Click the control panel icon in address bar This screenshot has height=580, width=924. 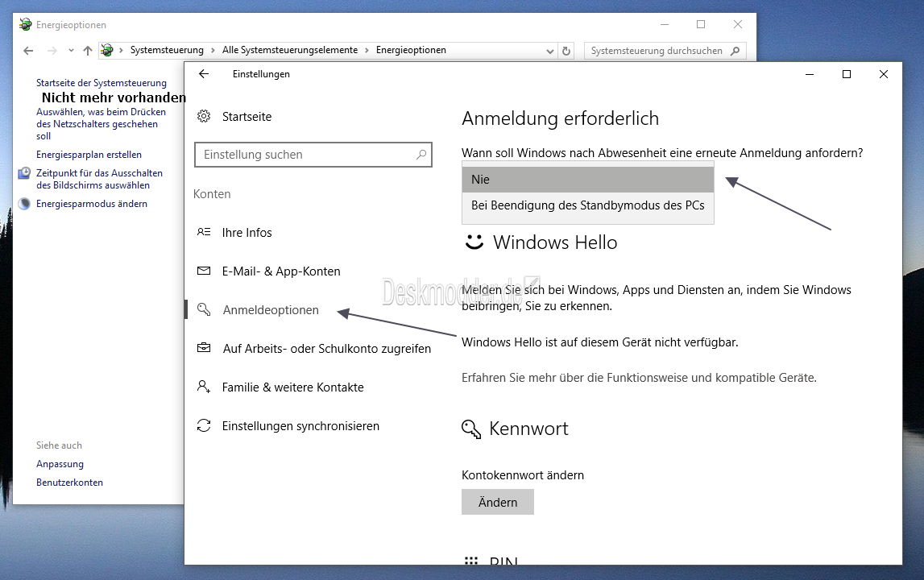[106, 50]
